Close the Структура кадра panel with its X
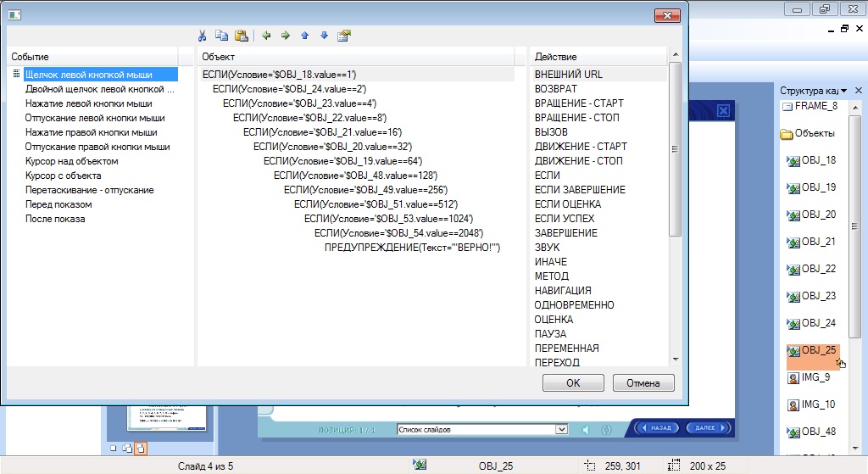The image size is (868, 474). click(x=859, y=90)
